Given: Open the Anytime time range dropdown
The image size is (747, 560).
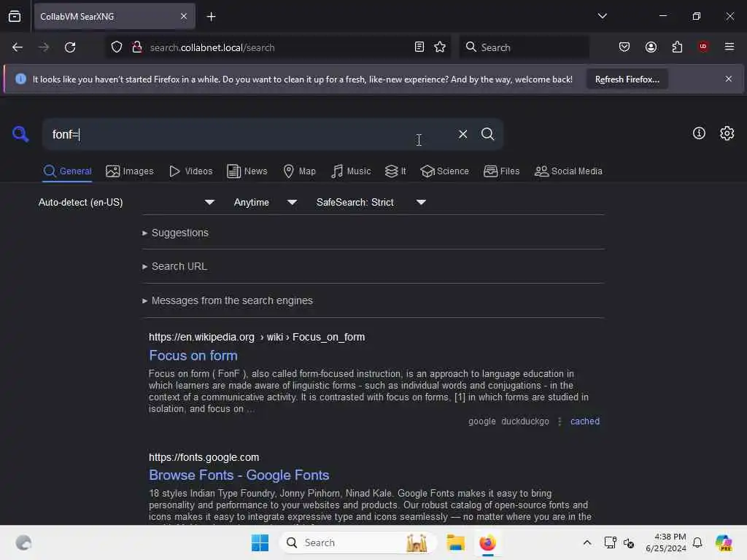Looking at the screenshot, I should (x=266, y=203).
